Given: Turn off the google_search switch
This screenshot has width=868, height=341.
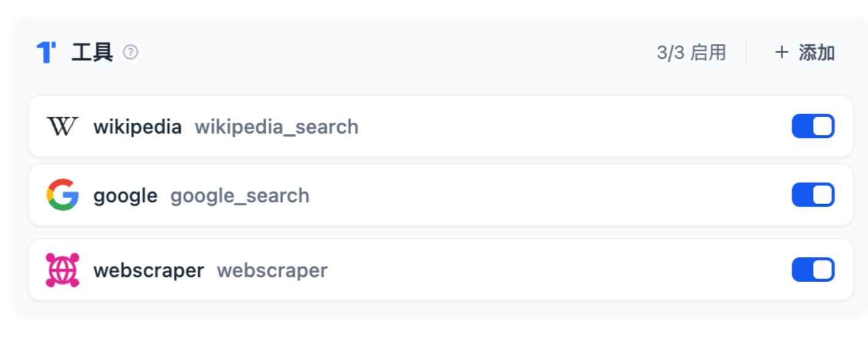Looking at the screenshot, I should click(813, 195).
